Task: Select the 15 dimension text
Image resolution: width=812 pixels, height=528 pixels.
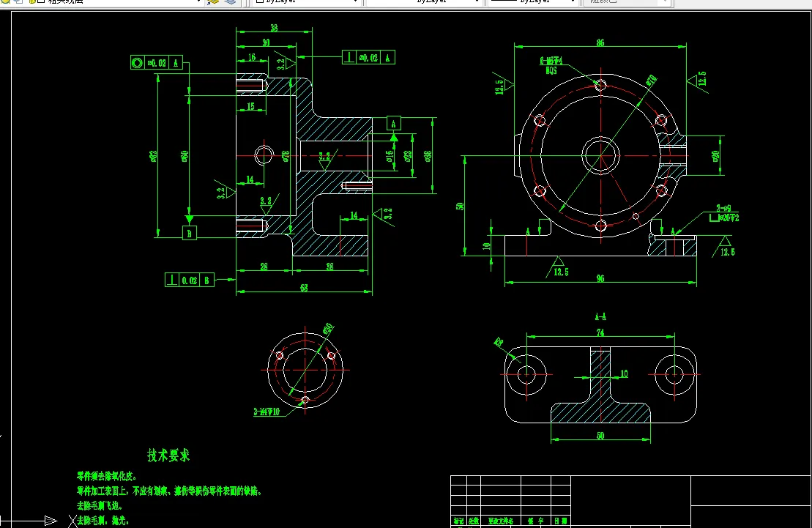Action: (250, 106)
